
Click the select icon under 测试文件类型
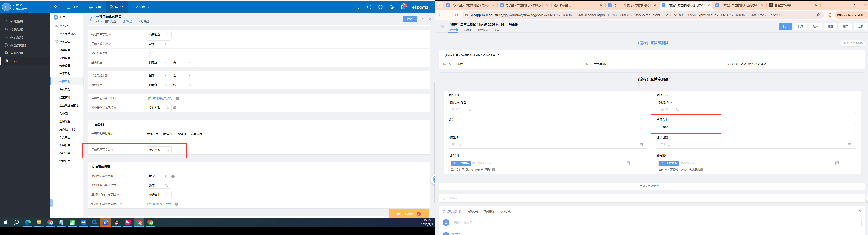(469, 109)
